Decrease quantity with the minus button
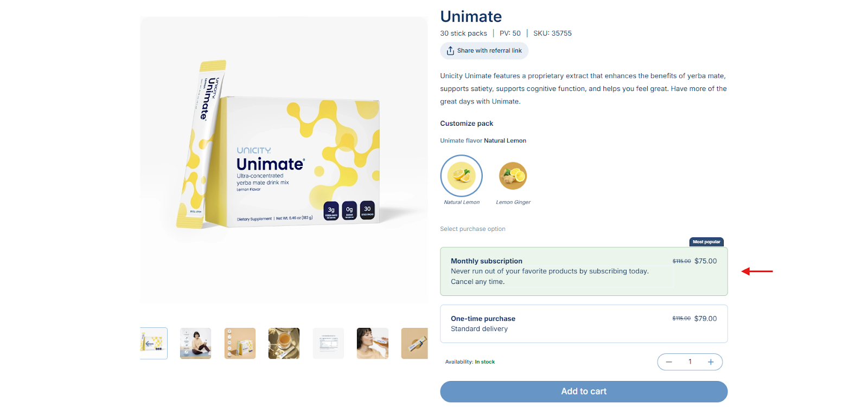Screen dimensions: 868x407 669,362
